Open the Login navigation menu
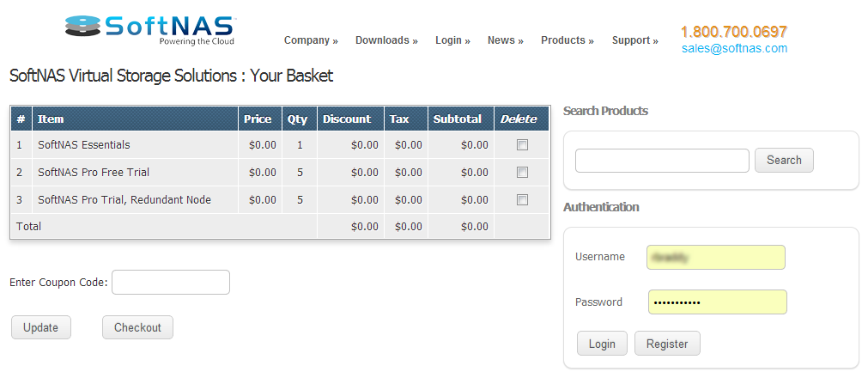This screenshot has height=384, width=868. [452, 40]
